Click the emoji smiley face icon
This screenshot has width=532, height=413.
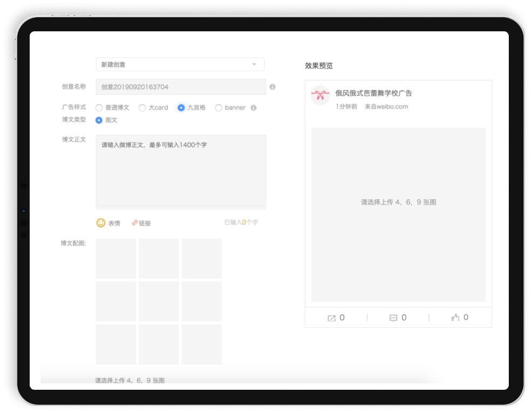coord(101,222)
